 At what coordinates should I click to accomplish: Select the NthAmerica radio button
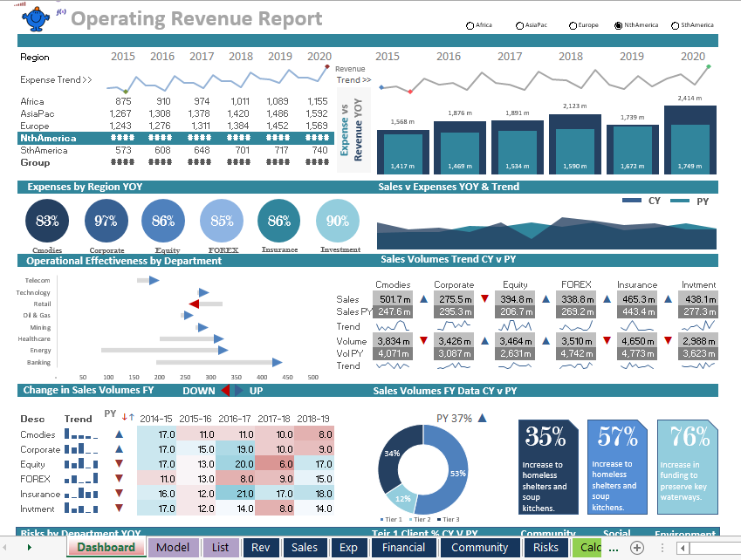tap(618, 25)
